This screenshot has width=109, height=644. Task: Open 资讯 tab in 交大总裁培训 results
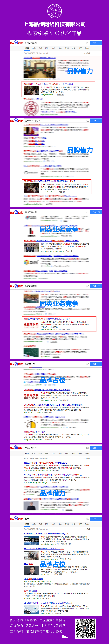pyautogui.click(x=34, y=48)
